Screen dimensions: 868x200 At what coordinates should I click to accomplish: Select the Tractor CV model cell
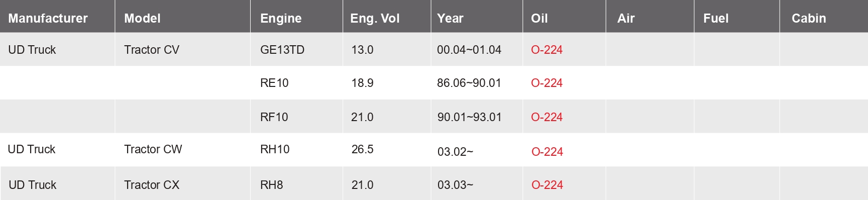point(152,50)
